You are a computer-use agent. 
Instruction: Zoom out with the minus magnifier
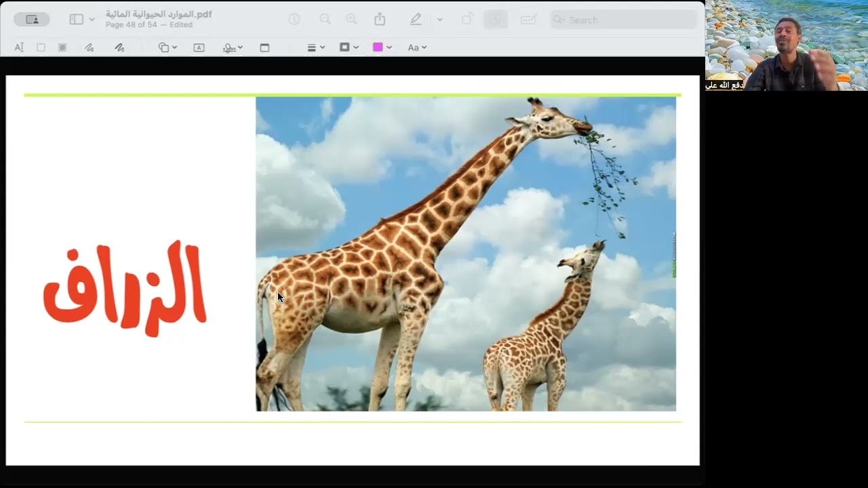(325, 20)
